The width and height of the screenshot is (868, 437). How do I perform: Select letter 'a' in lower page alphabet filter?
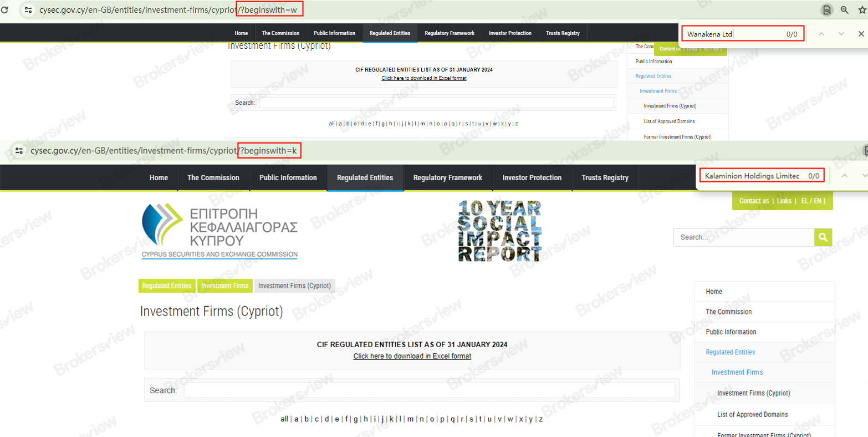click(x=297, y=419)
